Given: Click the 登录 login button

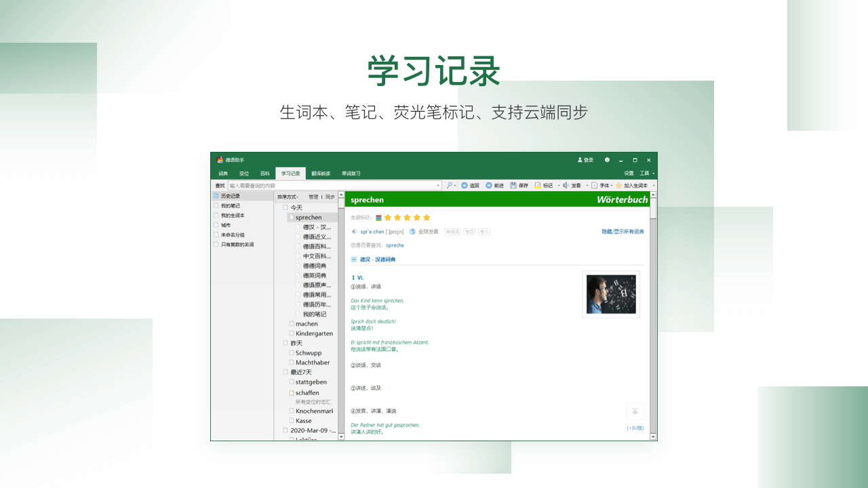Looking at the screenshot, I should (x=585, y=160).
